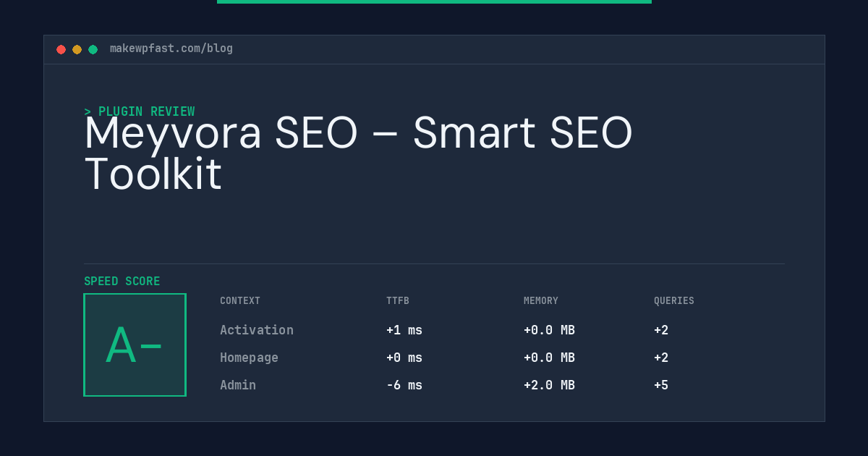
Task: Click the Activation memory value +0.0 MB
Action: 549,330
